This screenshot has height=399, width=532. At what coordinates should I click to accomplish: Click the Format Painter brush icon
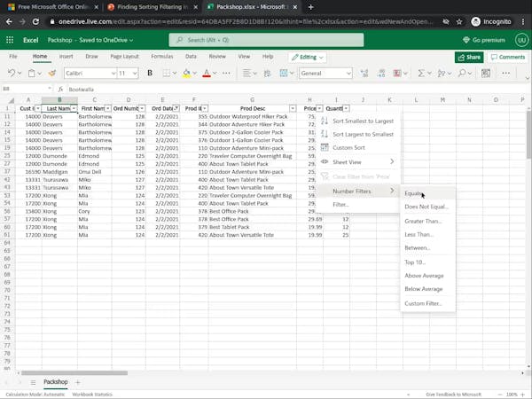(x=52, y=73)
